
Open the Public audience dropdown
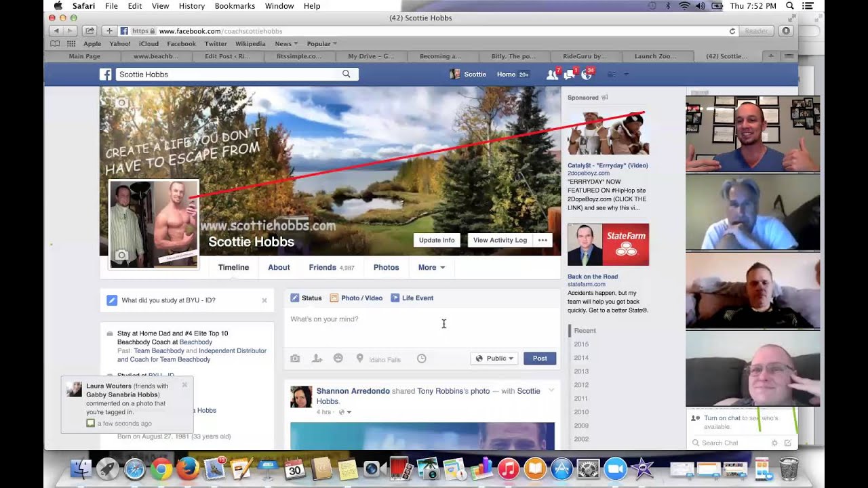click(494, 359)
